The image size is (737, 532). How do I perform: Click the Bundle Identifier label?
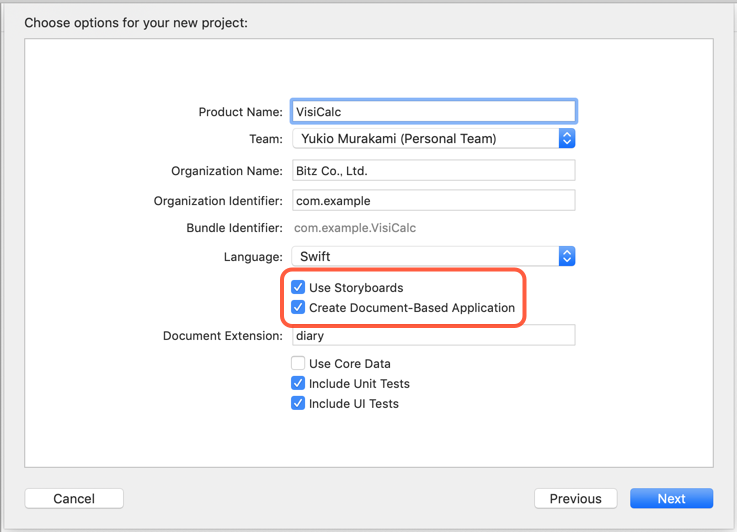pyautogui.click(x=235, y=228)
